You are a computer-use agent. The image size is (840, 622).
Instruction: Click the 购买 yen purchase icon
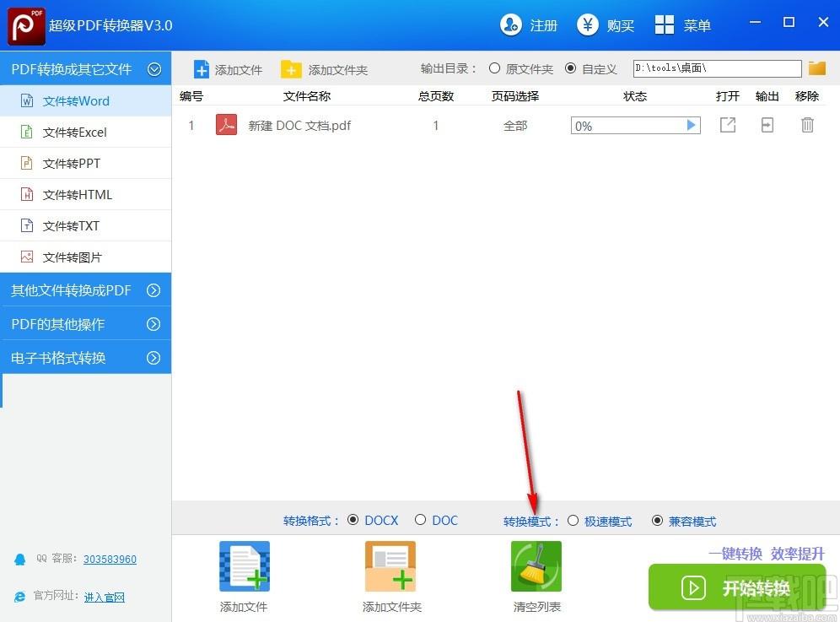click(588, 24)
